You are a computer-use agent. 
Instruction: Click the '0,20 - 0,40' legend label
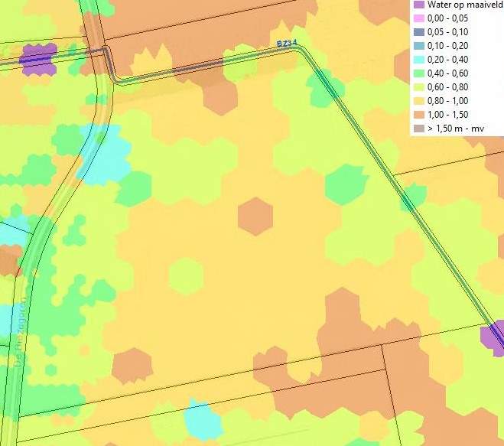pos(447,60)
